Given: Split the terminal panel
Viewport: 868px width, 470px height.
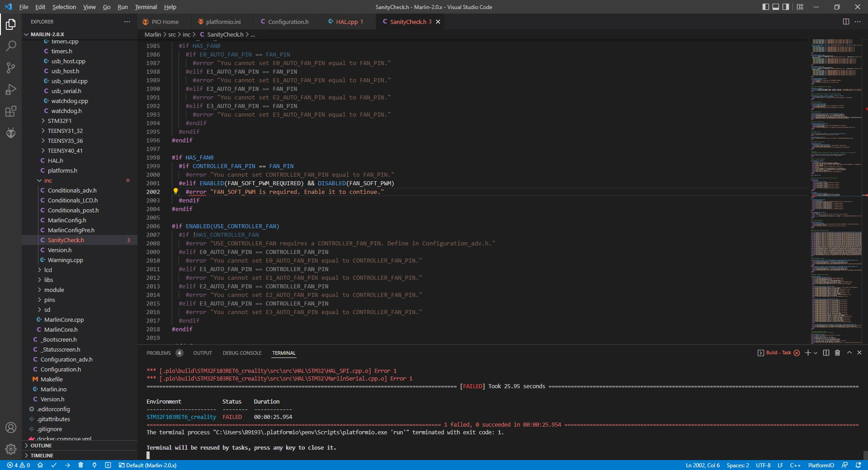Looking at the screenshot, I should coord(826,352).
